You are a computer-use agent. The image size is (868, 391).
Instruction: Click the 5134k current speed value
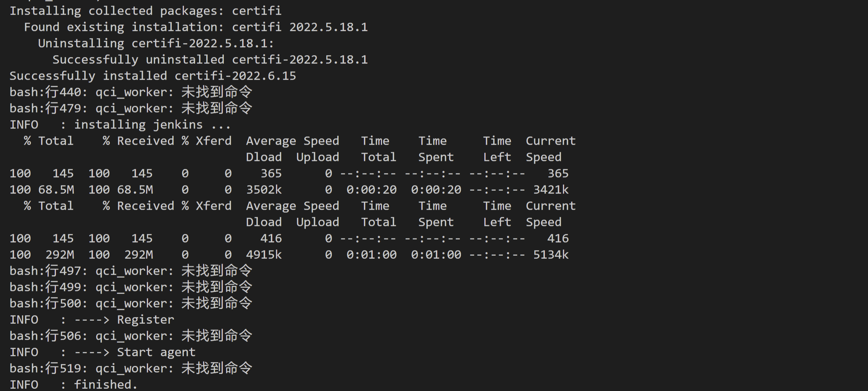[x=550, y=255]
